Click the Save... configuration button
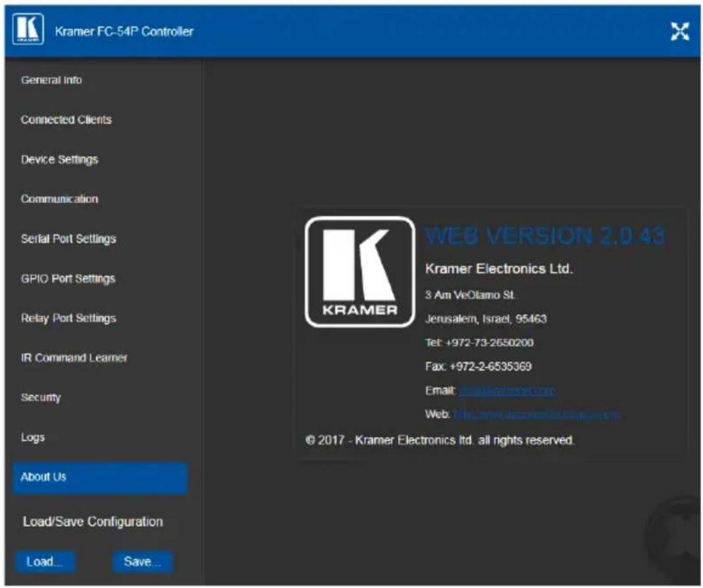 (x=142, y=562)
